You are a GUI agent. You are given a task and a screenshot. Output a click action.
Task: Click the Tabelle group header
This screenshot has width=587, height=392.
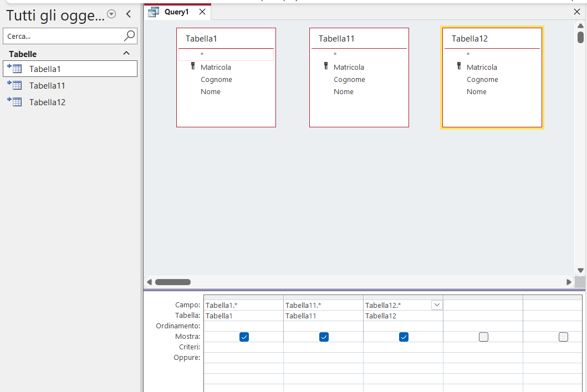(70, 54)
